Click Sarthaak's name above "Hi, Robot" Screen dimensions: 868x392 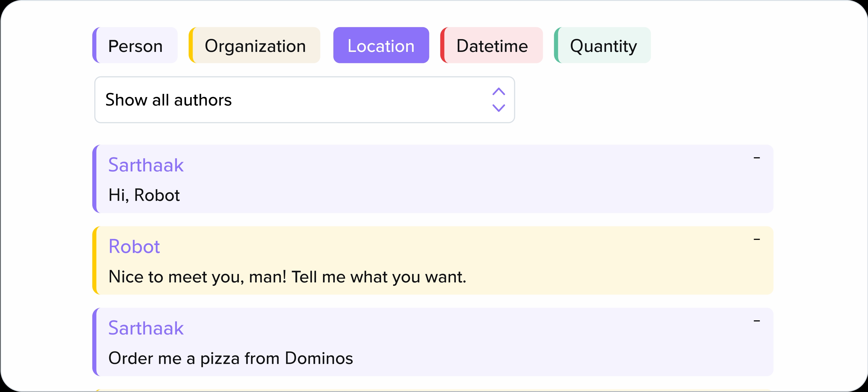146,165
